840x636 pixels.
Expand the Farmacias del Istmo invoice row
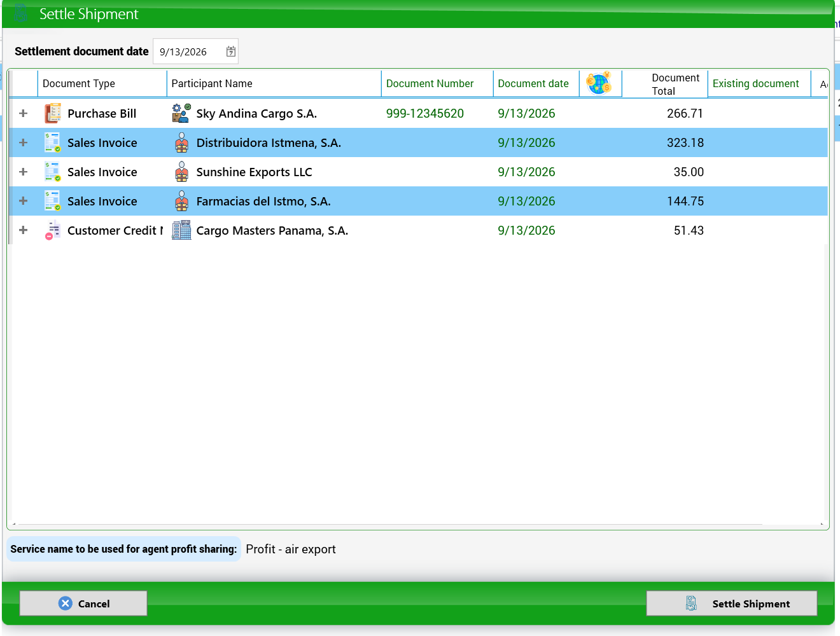pyautogui.click(x=24, y=201)
